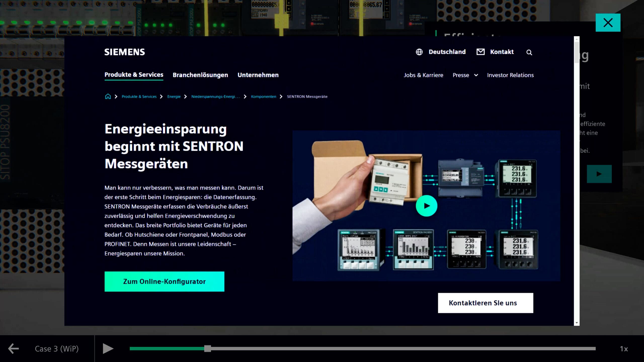Screen dimensions: 644x362
Task: Select Unternehmen navigation menu item
Action: tap(258, 75)
